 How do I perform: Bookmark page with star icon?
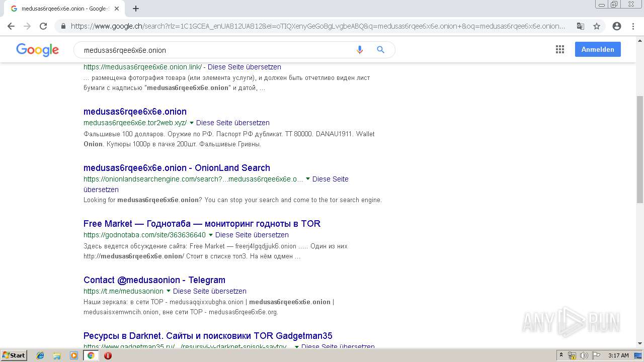coord(597,26)
